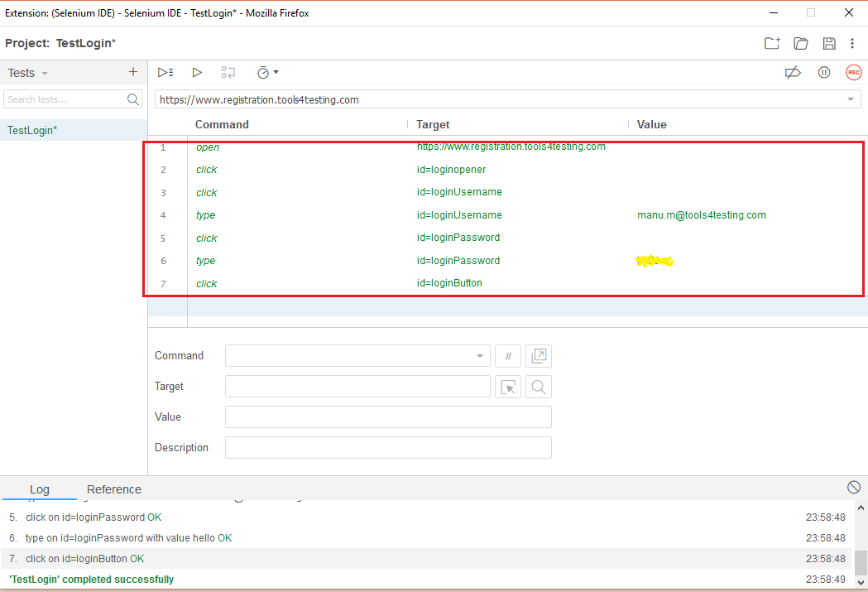The height and width of the screenshot is (592, 868).
Task: Save project floppy disk icon
Action: (829, 43)
